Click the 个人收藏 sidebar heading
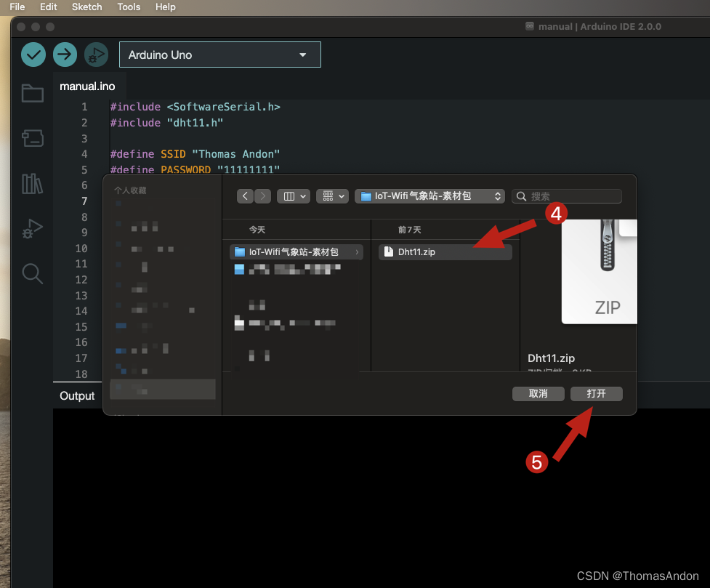The height and width of the screenshot is (588, 710). (x=130, y=190)
